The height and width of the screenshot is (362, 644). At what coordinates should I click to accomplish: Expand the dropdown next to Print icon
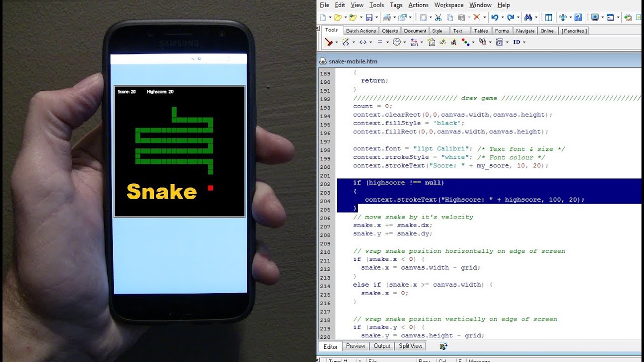click(394, 18)
